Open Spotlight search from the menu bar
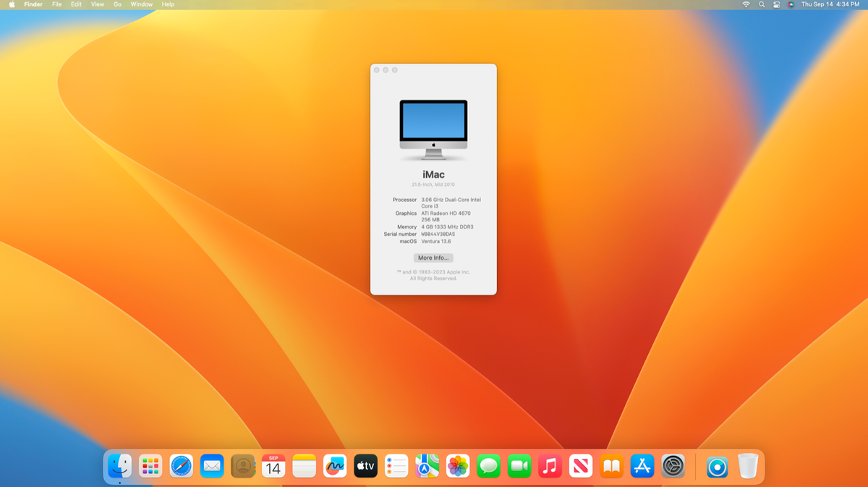Screen dimensions: 868x487 761,4
